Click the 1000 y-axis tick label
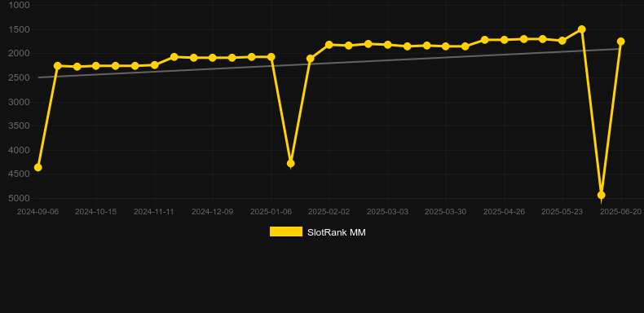The height and width of the screenshot is (313, 644). click(x=19, y=5)
